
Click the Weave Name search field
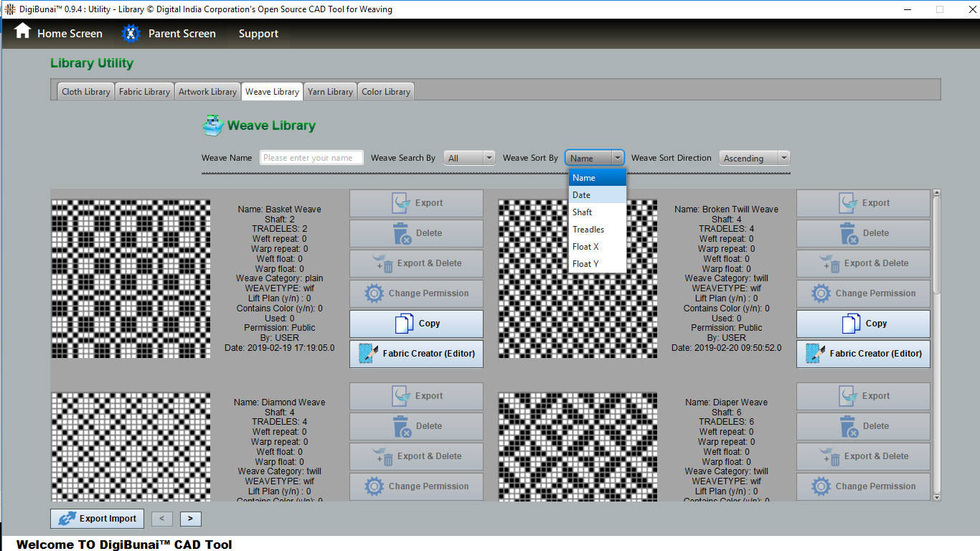tap(311, 158)
